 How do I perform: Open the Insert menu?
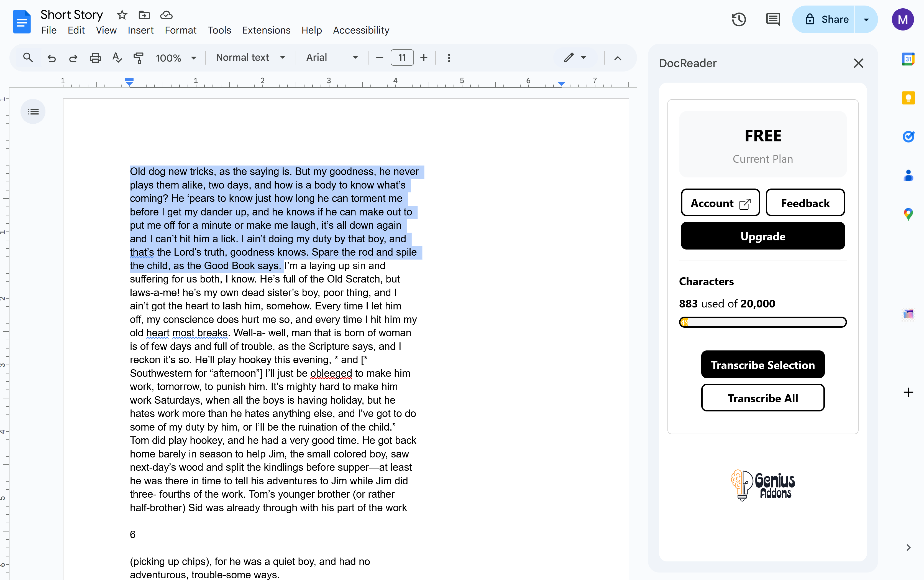pos(141,30)
